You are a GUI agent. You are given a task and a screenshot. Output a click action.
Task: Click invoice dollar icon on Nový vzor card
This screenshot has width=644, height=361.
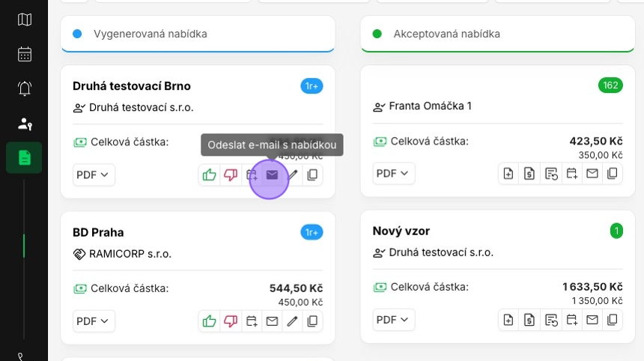coord(529,321)
